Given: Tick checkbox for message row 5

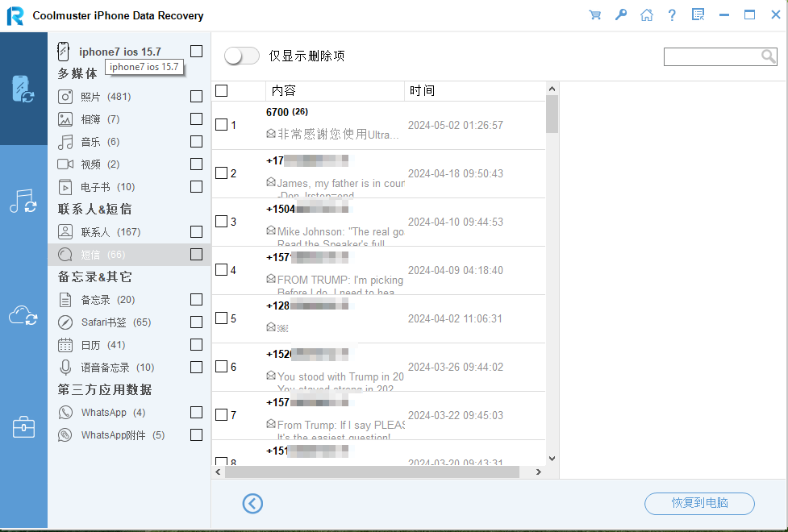Looking at the screenshot, I should tap(221, 318).
